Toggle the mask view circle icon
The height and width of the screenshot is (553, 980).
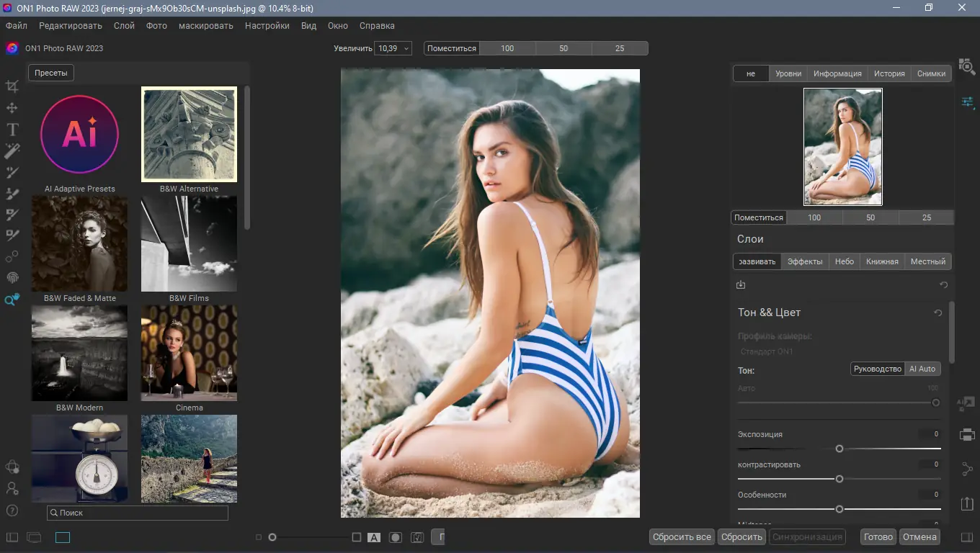click(x=395, y=537)
